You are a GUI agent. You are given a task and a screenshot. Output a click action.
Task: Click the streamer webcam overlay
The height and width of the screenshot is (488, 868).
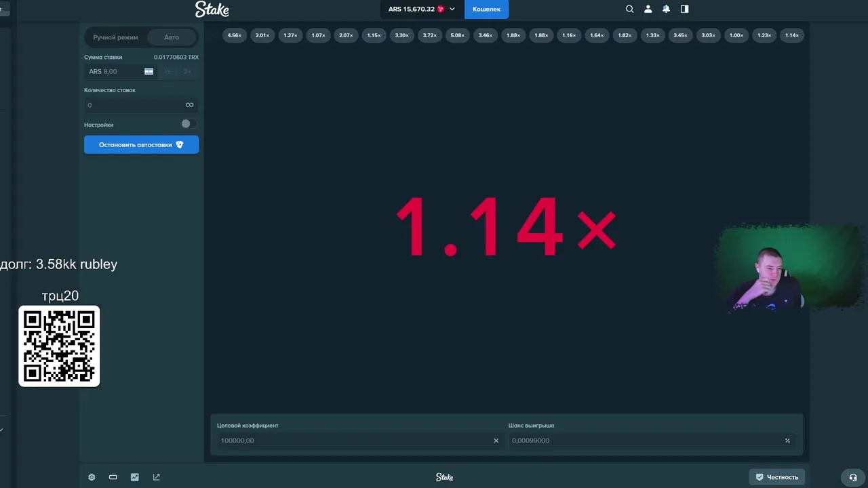787,268
